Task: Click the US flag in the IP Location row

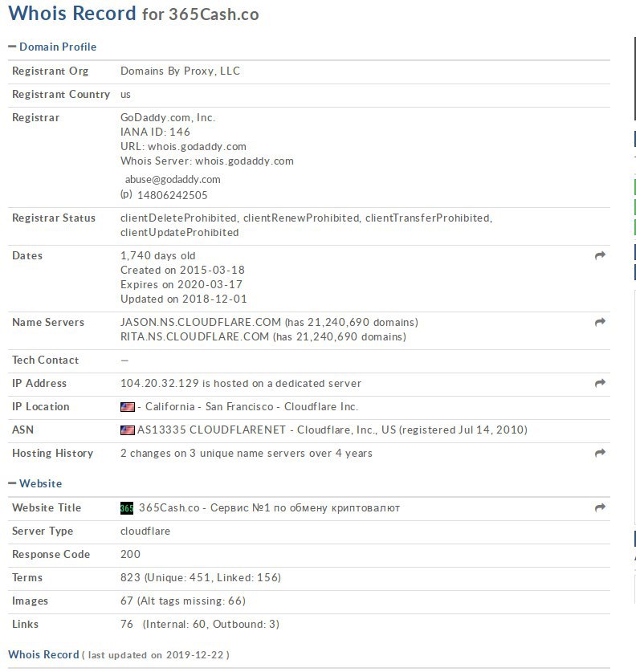Action: point(128,407)
